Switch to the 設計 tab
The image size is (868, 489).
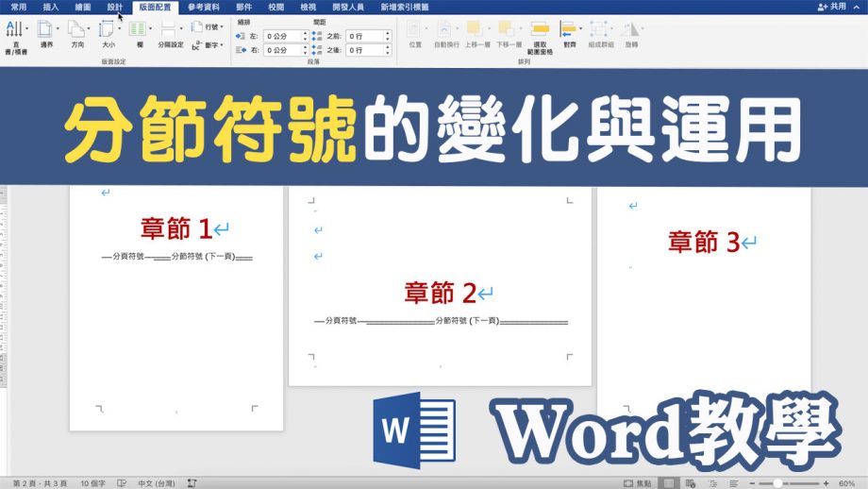[114, 7]
